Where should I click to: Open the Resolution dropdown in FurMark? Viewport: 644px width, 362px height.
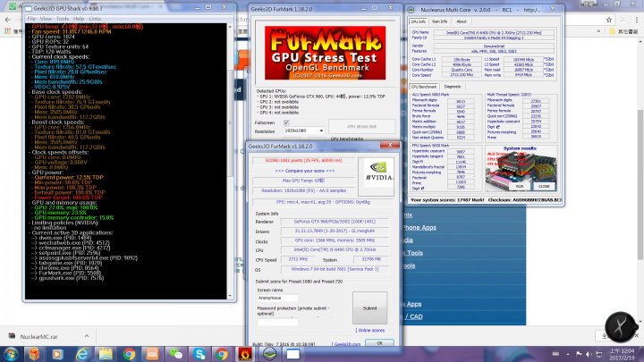click(x=304, y=130)
